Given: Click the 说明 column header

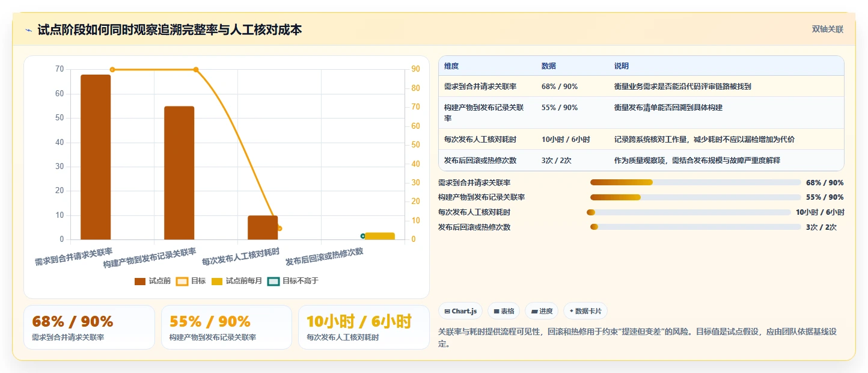Looking at the screenshot, I should [622, 66].
